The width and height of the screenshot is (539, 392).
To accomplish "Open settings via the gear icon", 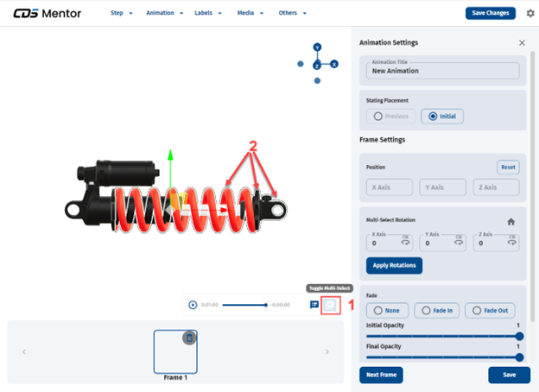I will [530, 14].
